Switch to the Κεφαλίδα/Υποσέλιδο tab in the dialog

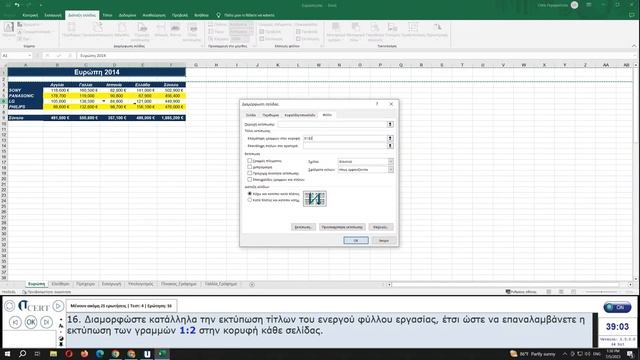pyautogui.click(x=300, y=115)
